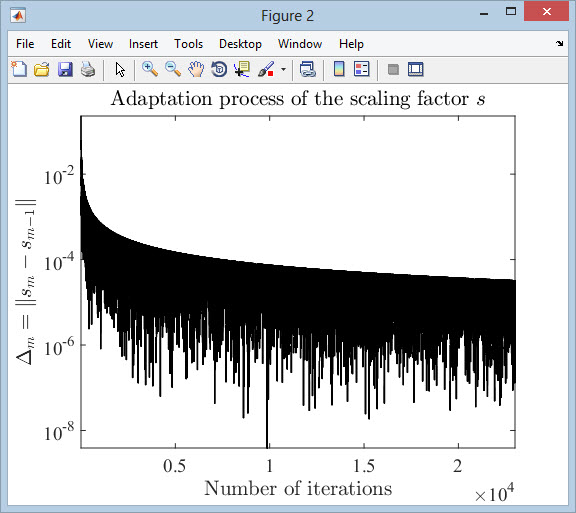Activate the Zoom Out magnifier tool

pyautogui.click(x=173, y=69)
